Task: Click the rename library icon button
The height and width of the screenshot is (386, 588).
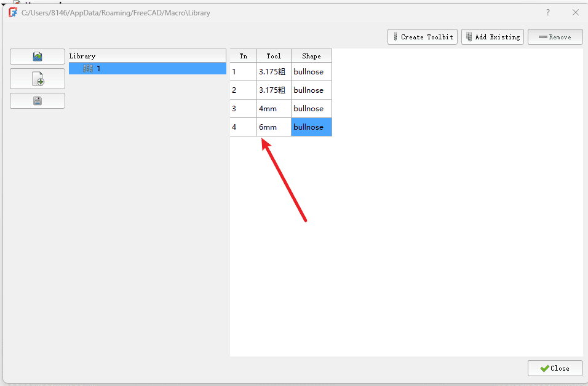Action: click(38, 57)
